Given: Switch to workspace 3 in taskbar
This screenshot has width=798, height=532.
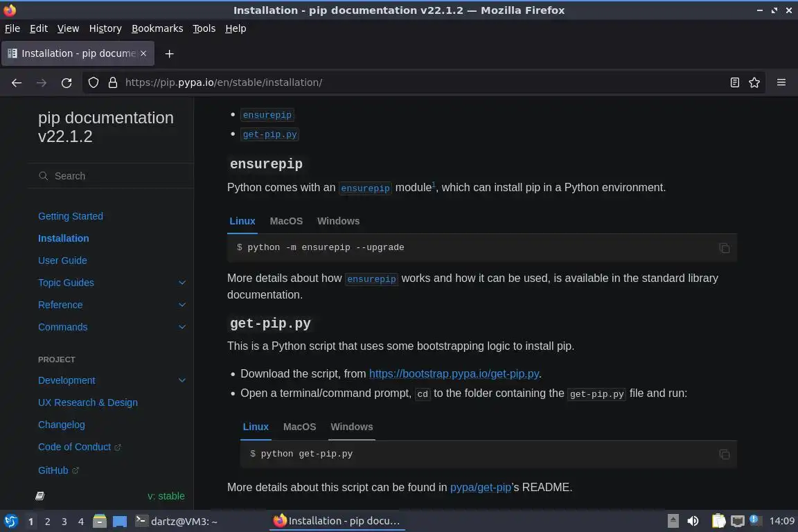Looking at the screenshot, I should (x=64, y=522).
